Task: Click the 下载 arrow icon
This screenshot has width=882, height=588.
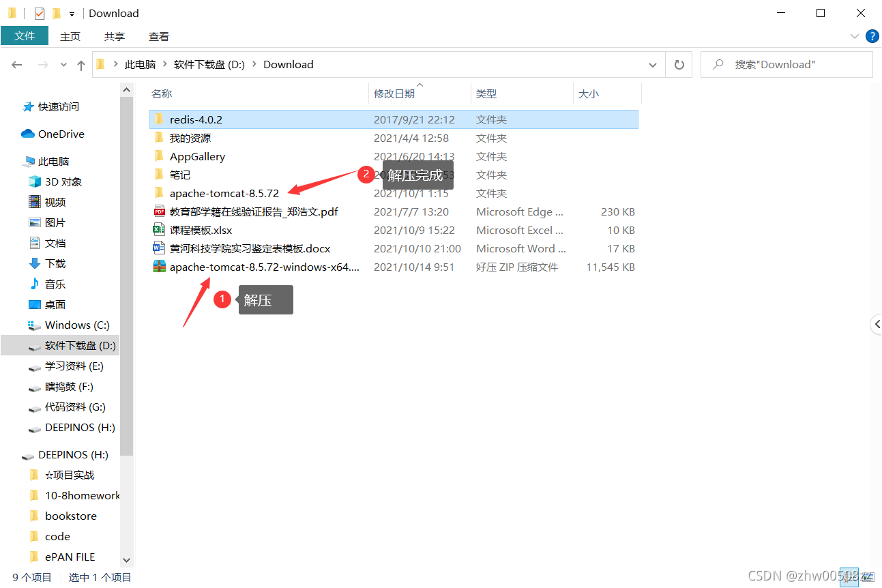Action: point(35,263)
